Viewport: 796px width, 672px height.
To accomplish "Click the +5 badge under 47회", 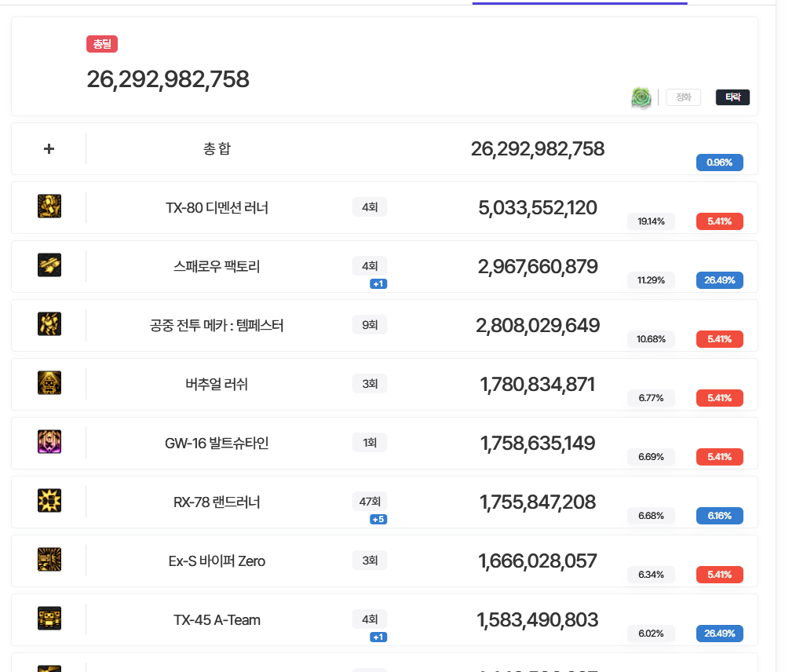I will pyautogui.click(x=378, y=519).
